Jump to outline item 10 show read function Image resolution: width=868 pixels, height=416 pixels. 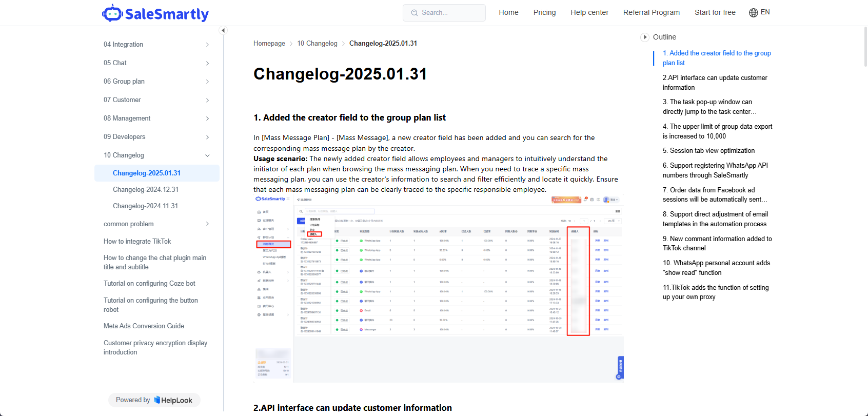coord(716,268)
